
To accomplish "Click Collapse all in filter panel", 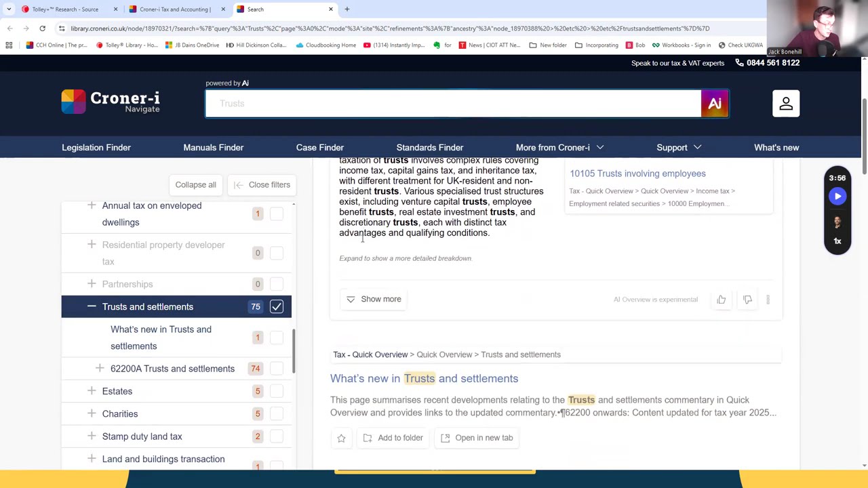I will click(195, 185).
